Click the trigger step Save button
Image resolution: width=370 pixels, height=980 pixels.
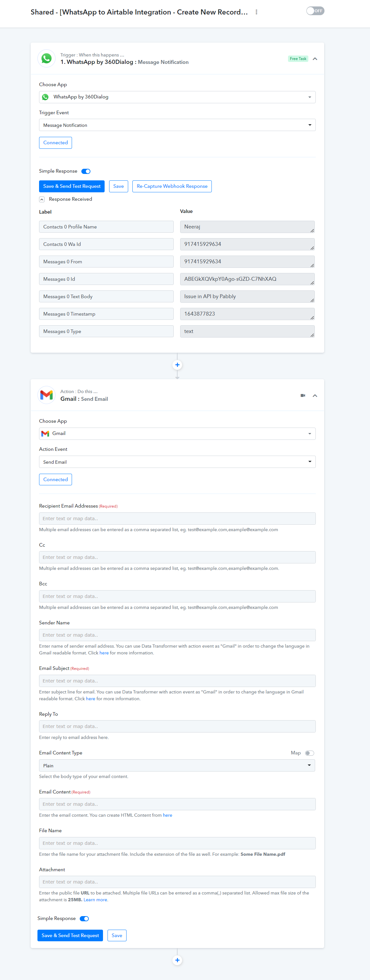pos(118,187)
